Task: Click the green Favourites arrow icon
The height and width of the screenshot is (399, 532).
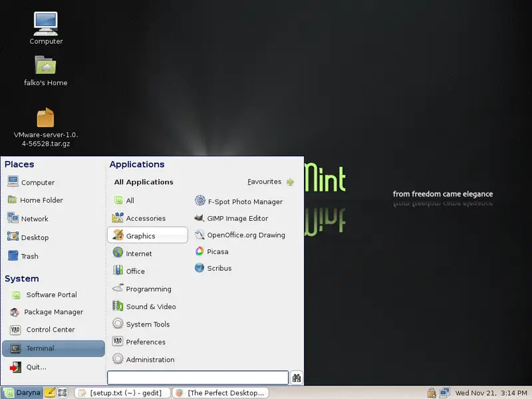Action: click(291, 182)
